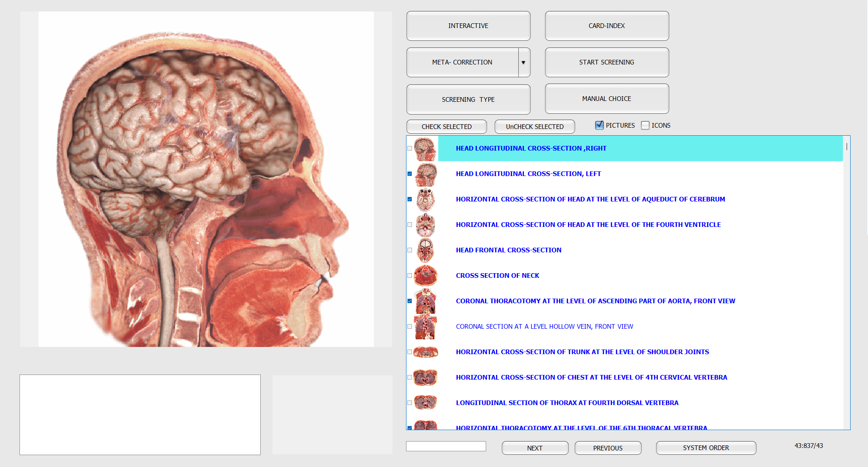868x467 pixels.
Task: Click the 4th Cervical Vertebra chest thumbnail
Action: 425,378
